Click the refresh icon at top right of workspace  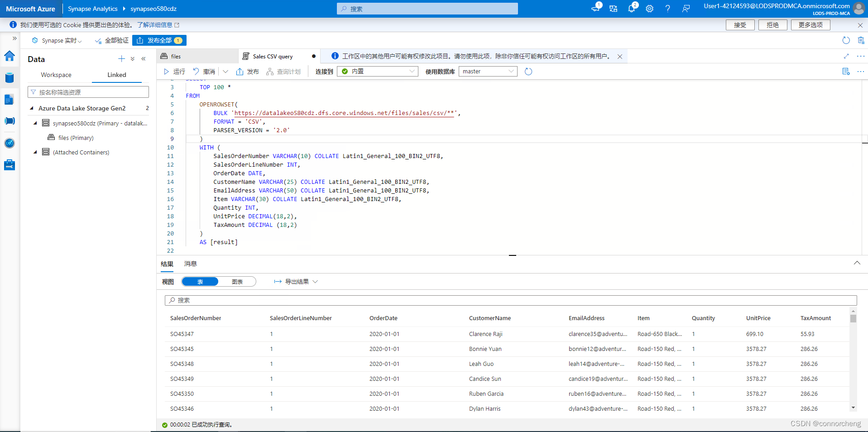846,40
